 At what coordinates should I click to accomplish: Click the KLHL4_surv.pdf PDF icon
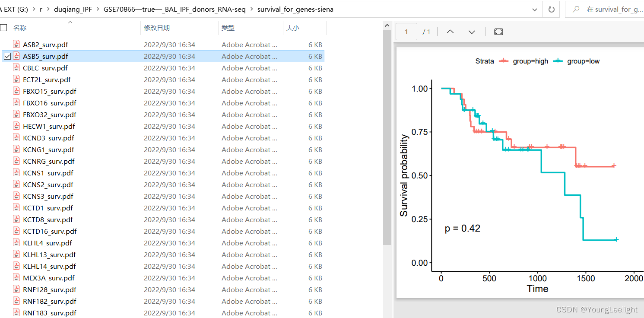16,243
